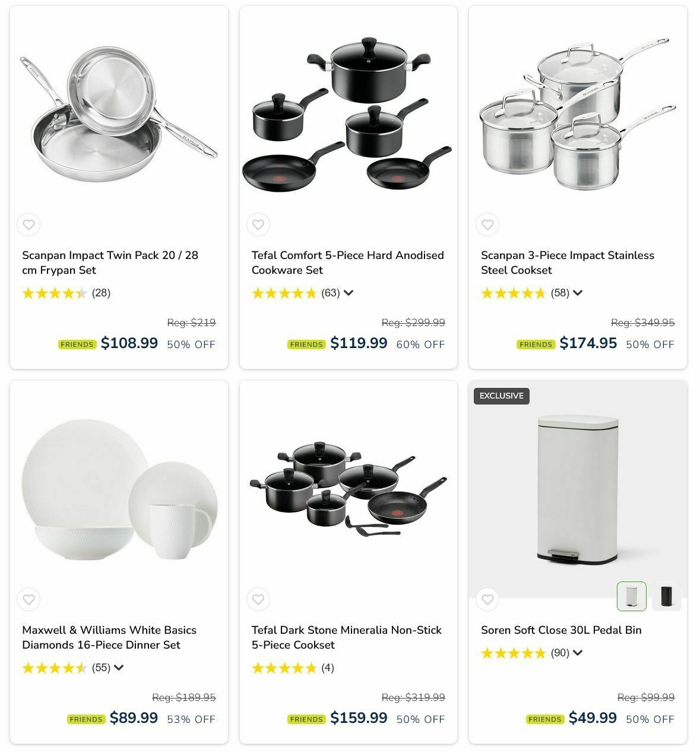The width and height of the screenshot is (700, 752).
Task: Open rating dropdown next to (55) reviews
Action: pos(119,668)
